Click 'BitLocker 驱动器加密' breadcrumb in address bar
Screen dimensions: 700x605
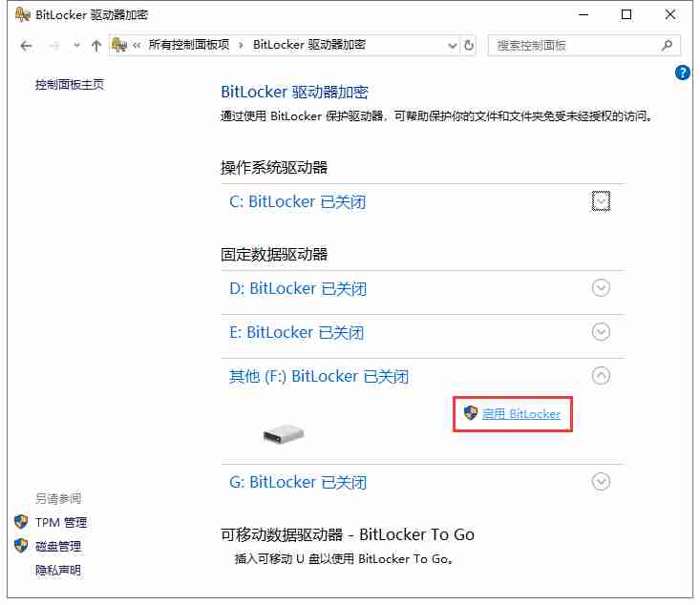point(308,45)
